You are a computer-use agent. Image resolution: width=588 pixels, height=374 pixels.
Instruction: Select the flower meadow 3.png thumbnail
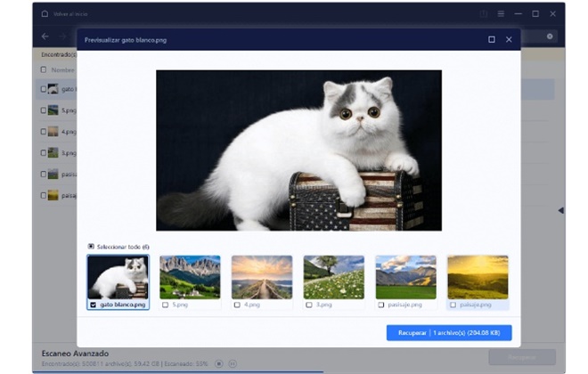[333, 277]
